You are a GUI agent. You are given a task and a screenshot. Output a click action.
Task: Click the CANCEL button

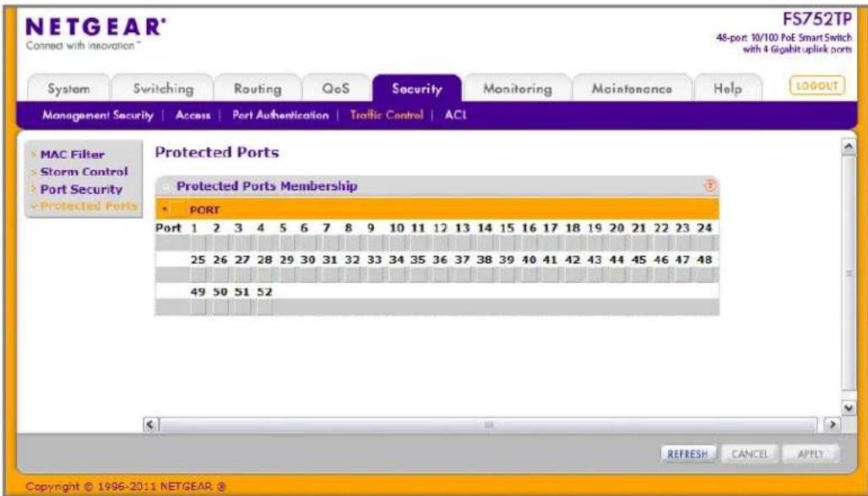[x=750, y=454]
